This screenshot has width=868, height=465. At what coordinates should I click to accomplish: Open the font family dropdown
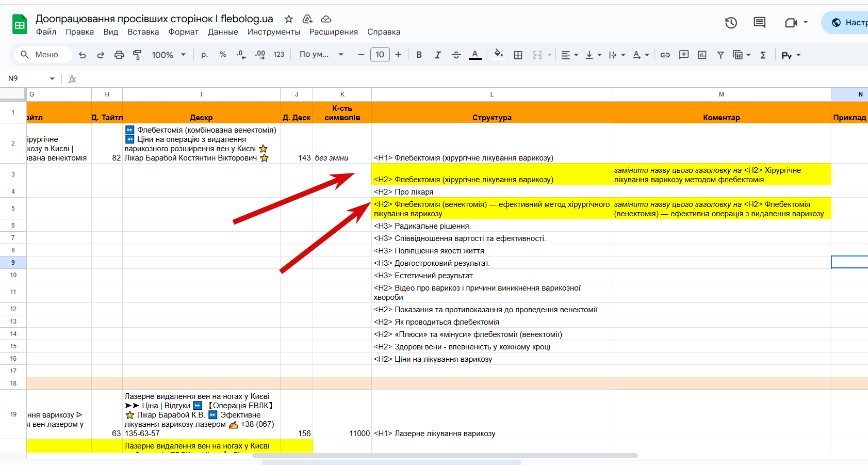tap(321, 54)
